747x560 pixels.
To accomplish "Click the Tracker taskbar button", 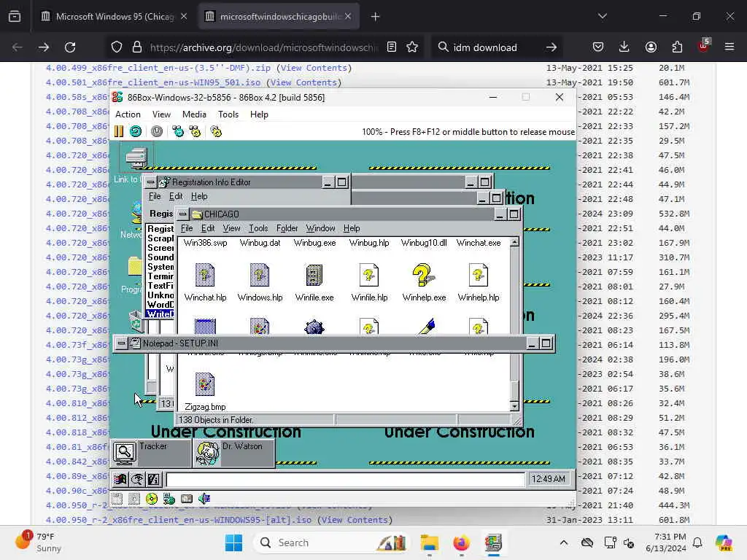I will tap(151, 453).
